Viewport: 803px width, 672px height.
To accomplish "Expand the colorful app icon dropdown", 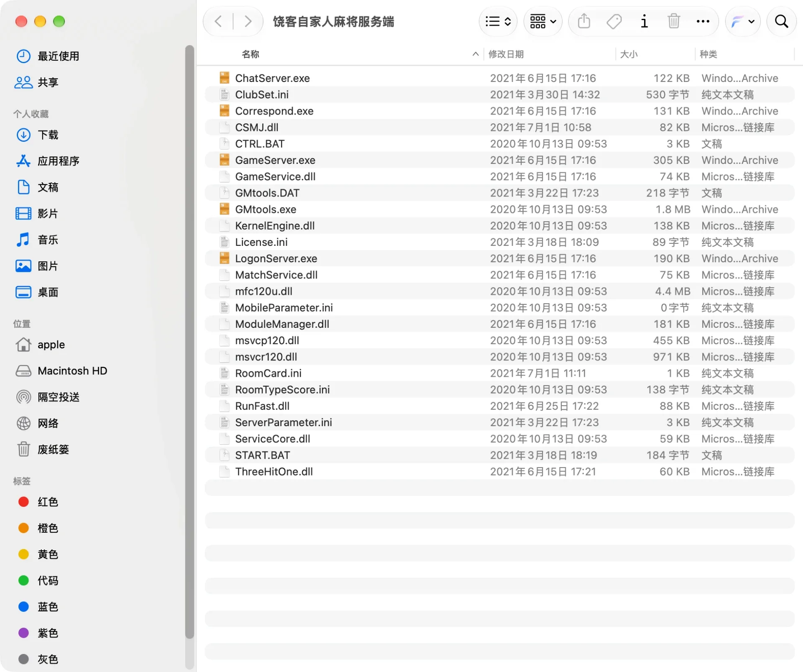I will [x=742, y=21].
